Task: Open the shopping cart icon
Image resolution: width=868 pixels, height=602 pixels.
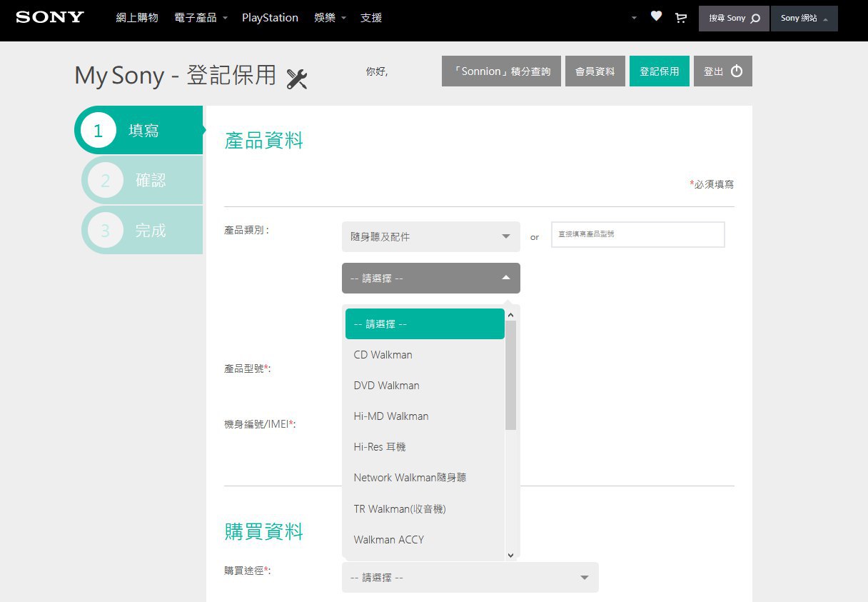Action: pos(681,17)
